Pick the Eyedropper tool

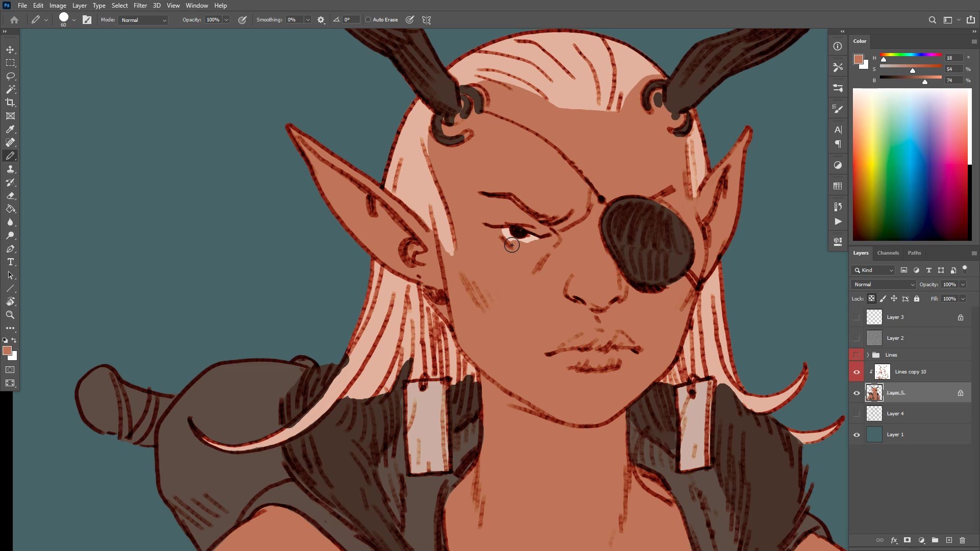(10, 129)
